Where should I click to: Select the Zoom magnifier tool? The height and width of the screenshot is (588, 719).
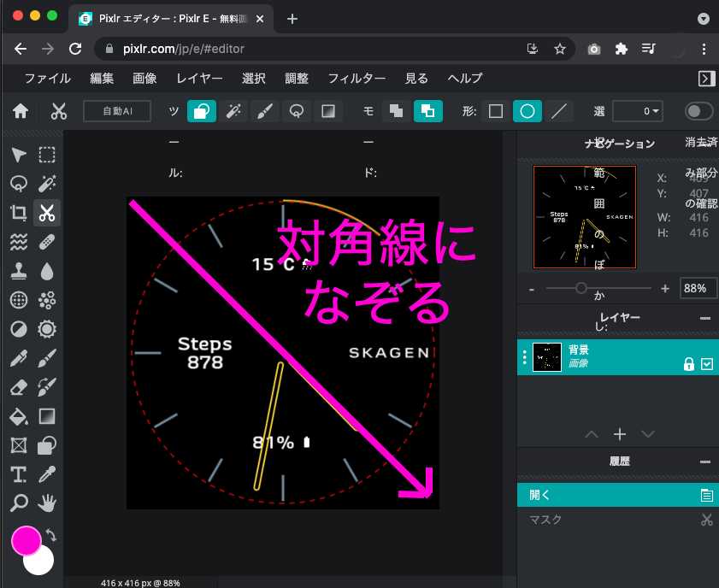click(18, 503)
